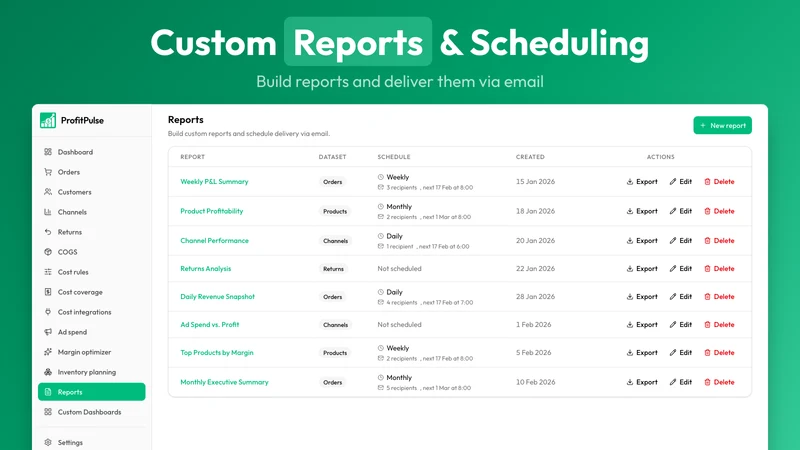The height and width of the screenshot is (450, 800).
Task: Export the Product Profitability report
Action: [x=642, y=211]
